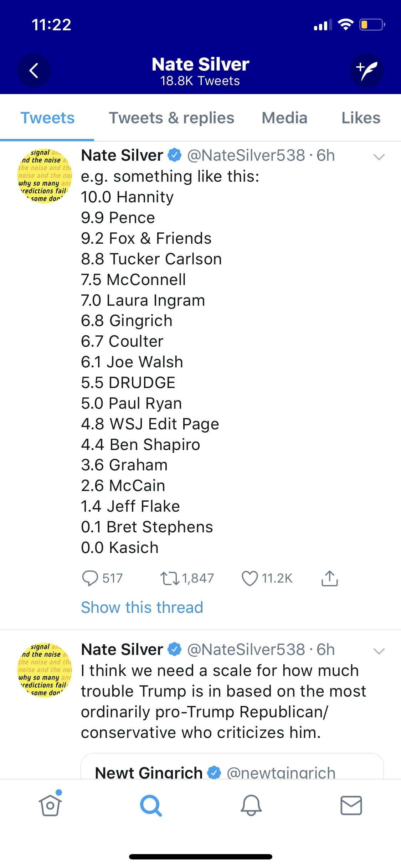Compose a new tweet with the feather icon

tap(366, 71)
